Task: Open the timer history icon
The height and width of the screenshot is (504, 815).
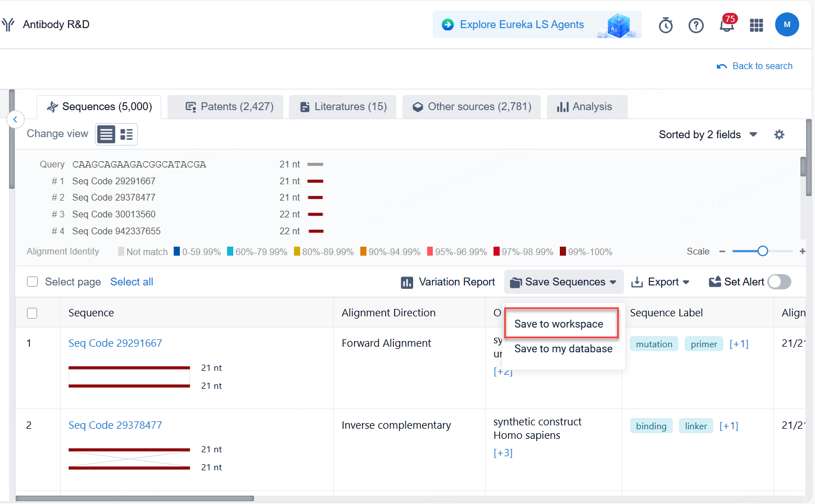Action: tap(665, 25)
